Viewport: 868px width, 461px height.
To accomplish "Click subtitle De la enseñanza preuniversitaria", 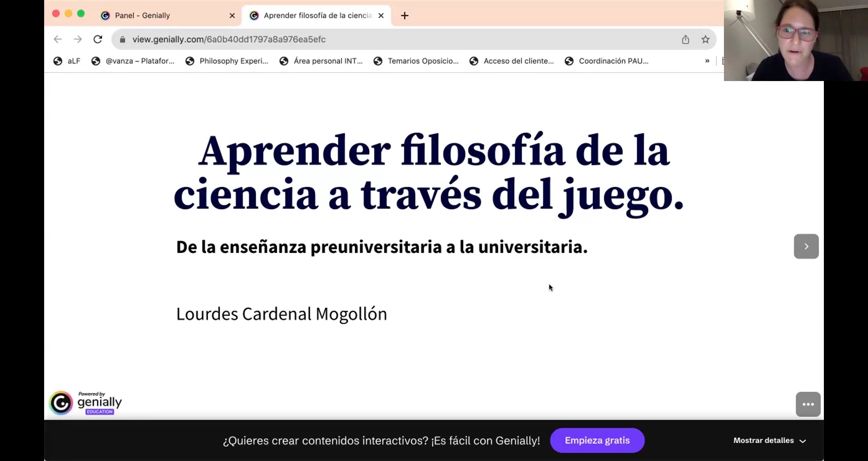I will coord(382,247).
